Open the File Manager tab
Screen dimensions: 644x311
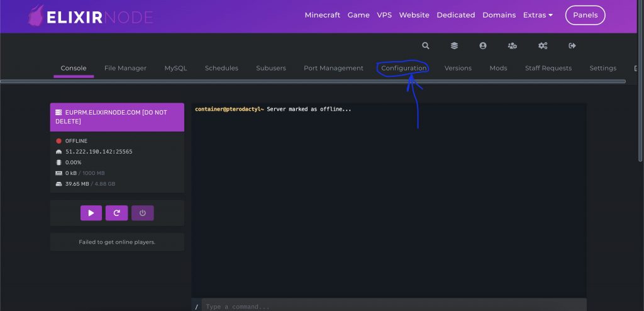(125, 68)
